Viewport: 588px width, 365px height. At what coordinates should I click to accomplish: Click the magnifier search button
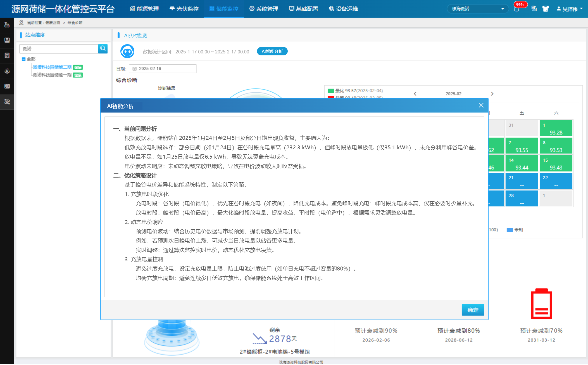pyautogui.click(x=103, y=49)
